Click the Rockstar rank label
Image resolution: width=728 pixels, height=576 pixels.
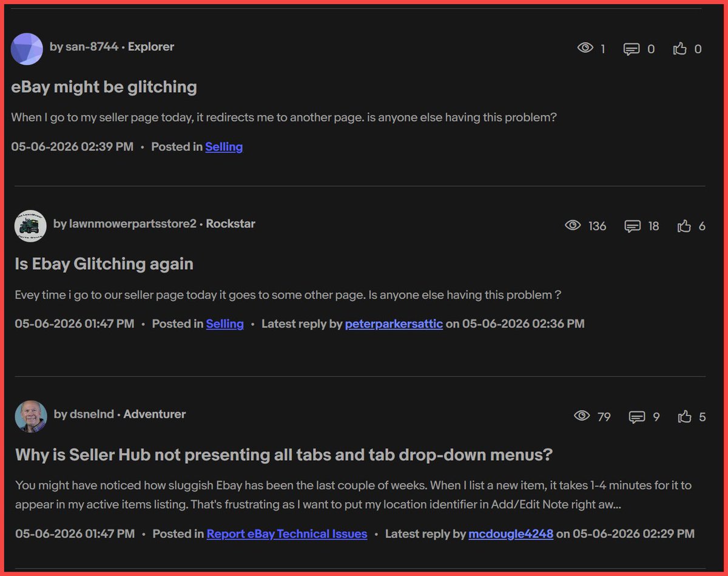[x=231, y=224]
